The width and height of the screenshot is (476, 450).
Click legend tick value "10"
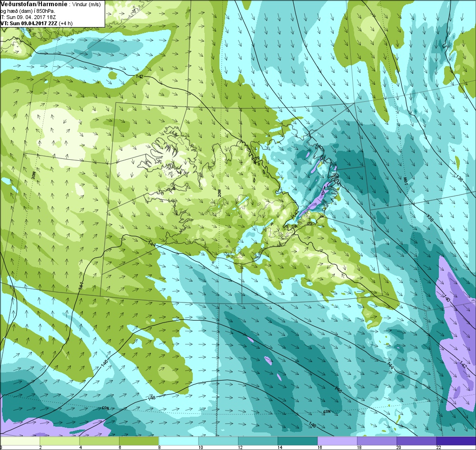pyautogui.click(x=201, y=447)
